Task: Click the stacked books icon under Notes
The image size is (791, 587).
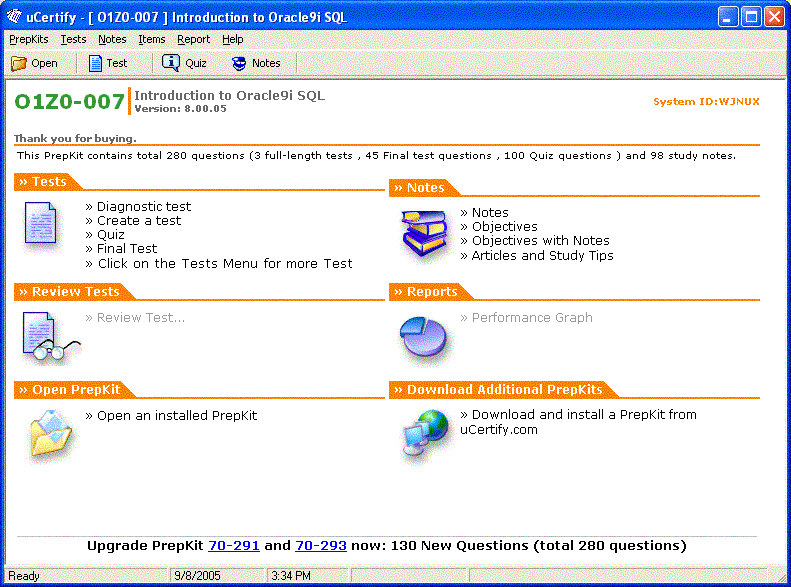Action: click(x=424, y=235)
